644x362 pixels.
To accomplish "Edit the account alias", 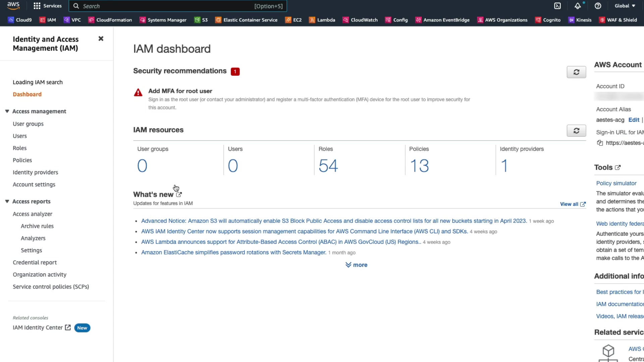I will point(634,120).
